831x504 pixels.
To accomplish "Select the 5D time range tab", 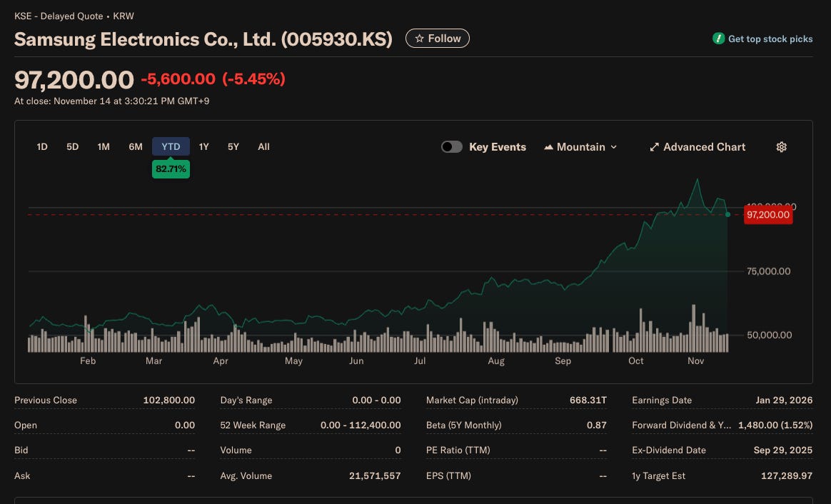I will click(72, 147).
